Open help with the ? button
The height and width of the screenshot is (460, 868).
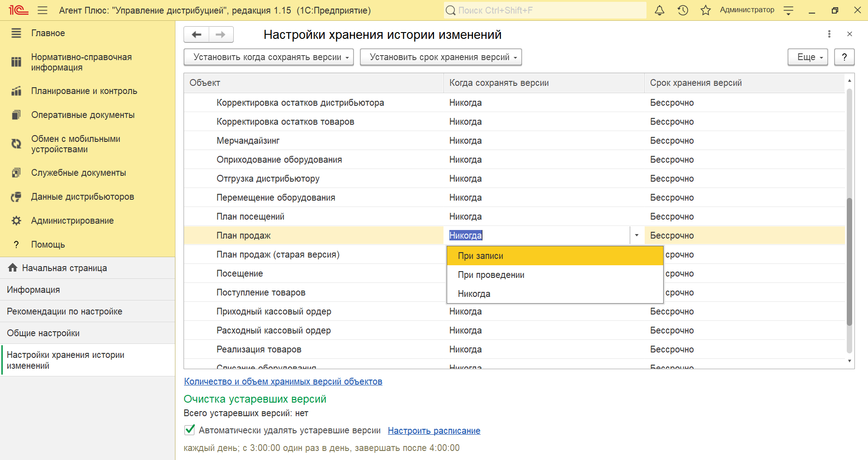tap(844, 57)
